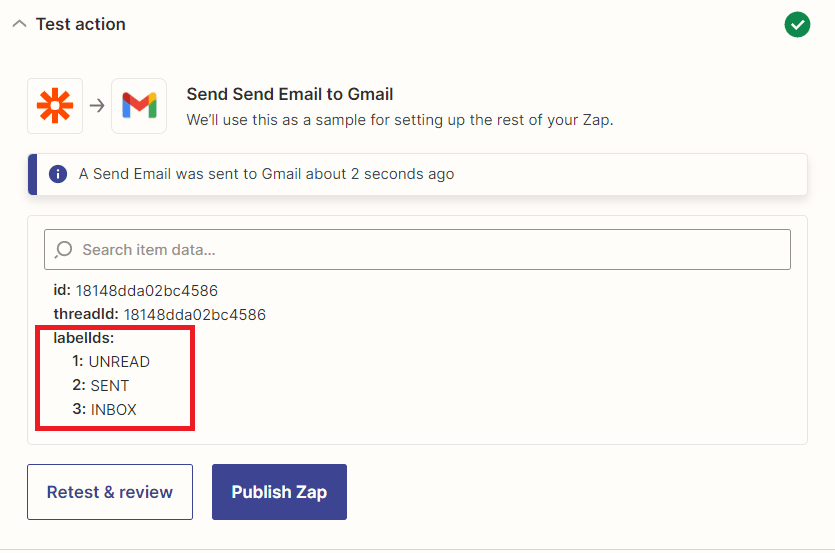Click the 'Send Send Email to Gmail' title

[290, 95]
